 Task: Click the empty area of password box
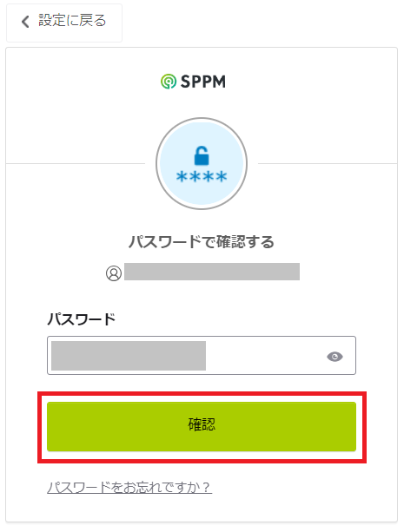[x=265, y=356]
